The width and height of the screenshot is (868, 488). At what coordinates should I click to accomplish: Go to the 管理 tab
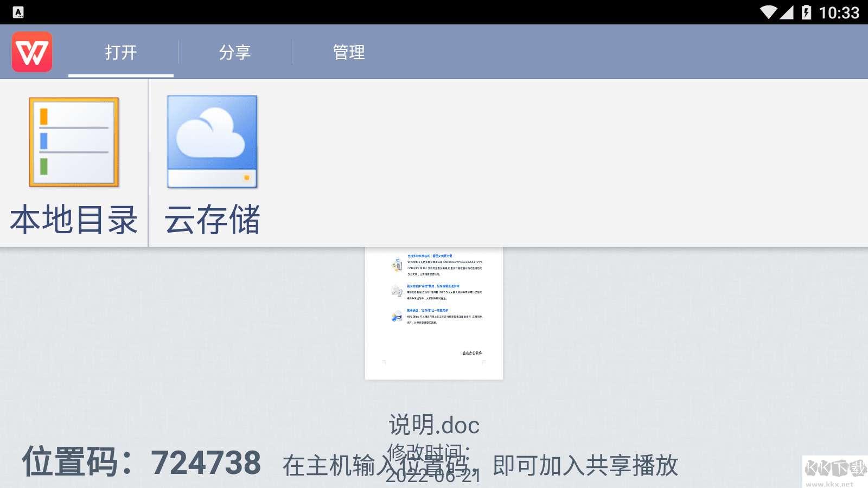[349, 52]
